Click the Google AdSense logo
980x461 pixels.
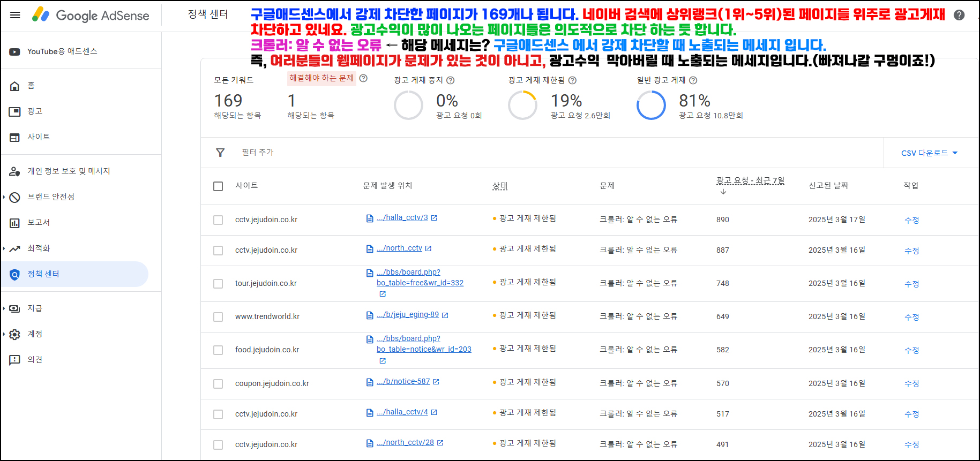[x=90, y=15]
